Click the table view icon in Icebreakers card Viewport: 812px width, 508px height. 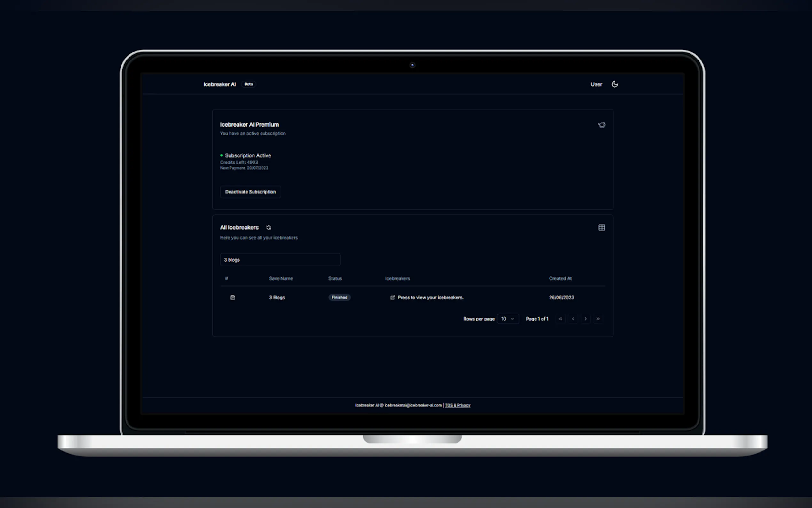[x=602, y=227]
